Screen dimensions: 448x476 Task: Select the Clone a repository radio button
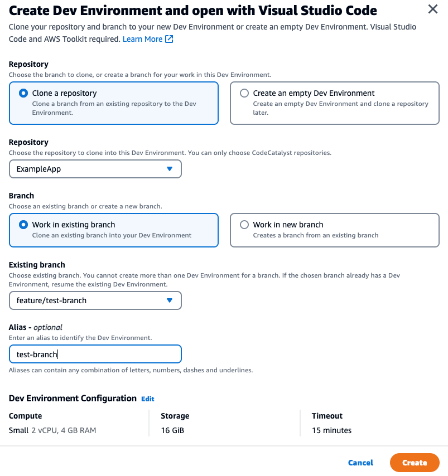coord(23,94)
